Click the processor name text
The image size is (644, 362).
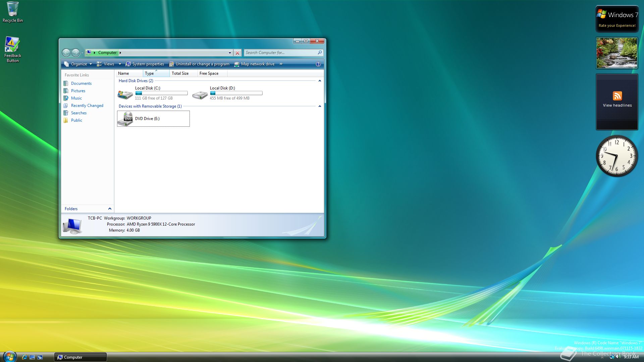[x=161, y=224]
